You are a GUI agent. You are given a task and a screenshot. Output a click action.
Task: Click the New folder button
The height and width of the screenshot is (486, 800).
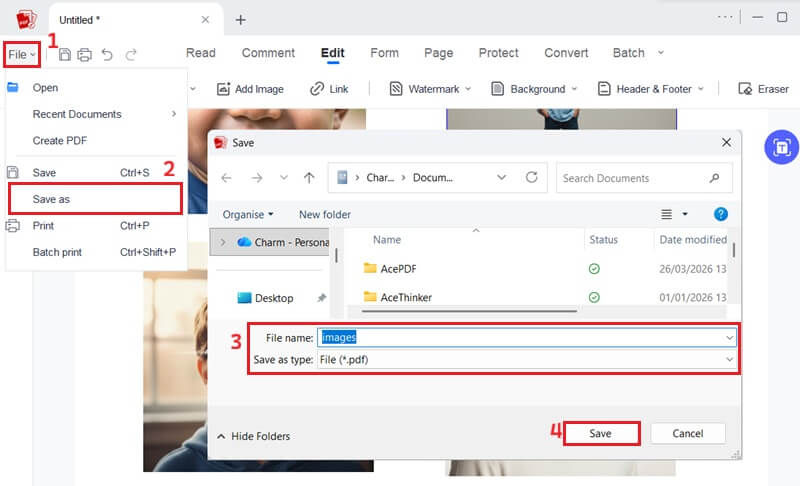click(325, 215)
